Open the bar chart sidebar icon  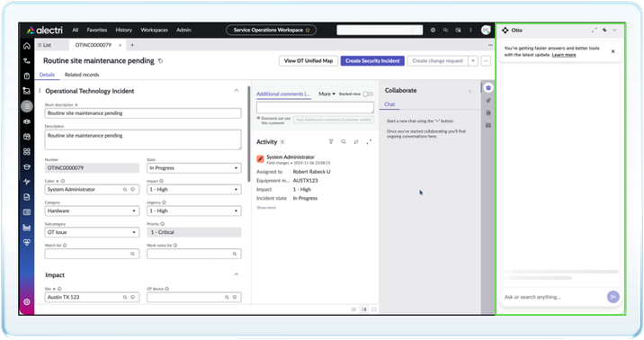(27, 227)
